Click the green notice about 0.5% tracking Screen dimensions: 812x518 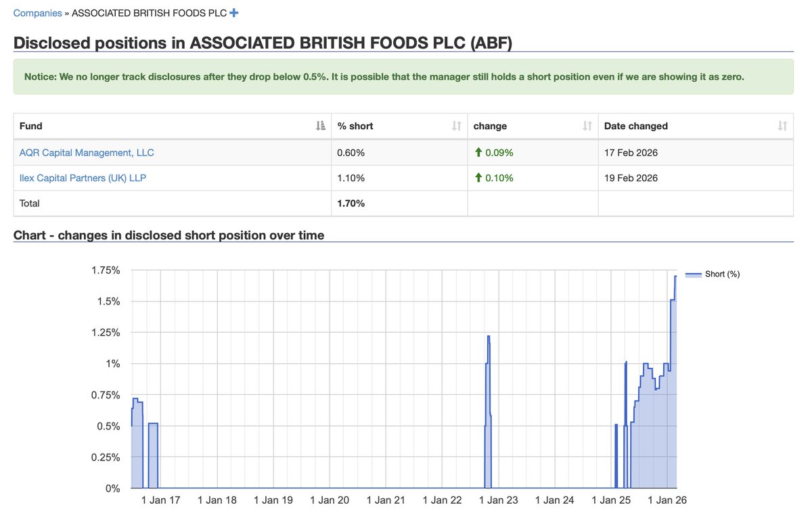[403, 76]
